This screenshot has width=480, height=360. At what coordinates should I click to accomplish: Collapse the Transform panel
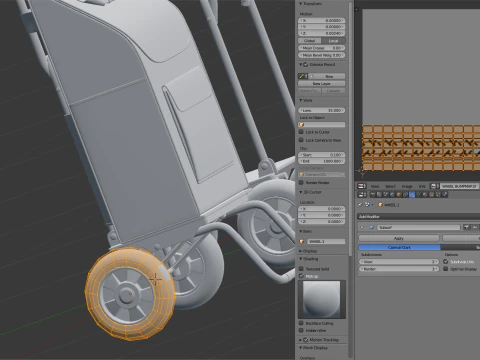(x=301, y=4)
